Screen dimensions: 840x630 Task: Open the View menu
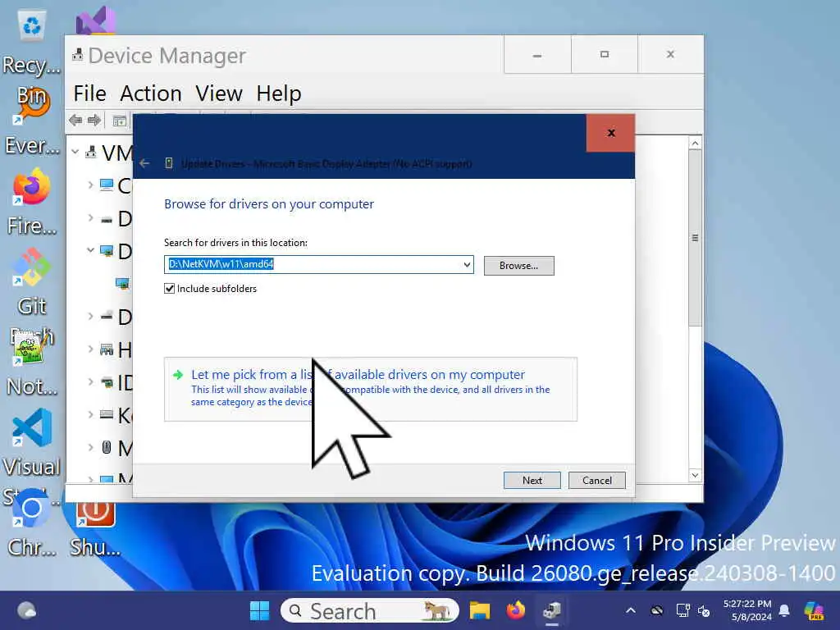[x=218, y=94]
